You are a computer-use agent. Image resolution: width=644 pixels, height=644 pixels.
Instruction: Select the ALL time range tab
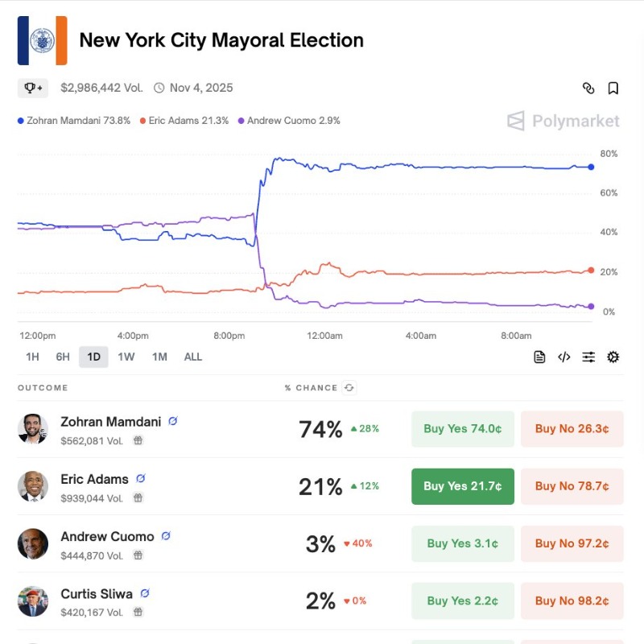(x=193, y=357)
